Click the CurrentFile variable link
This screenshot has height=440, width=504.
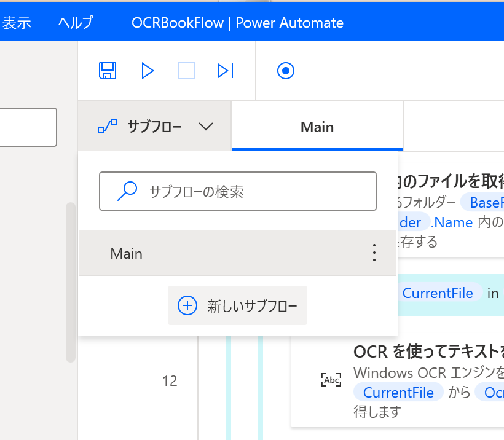click(438, 293)
